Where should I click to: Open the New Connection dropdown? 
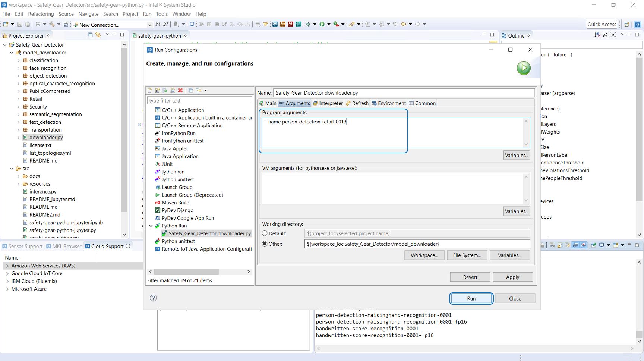149,25
